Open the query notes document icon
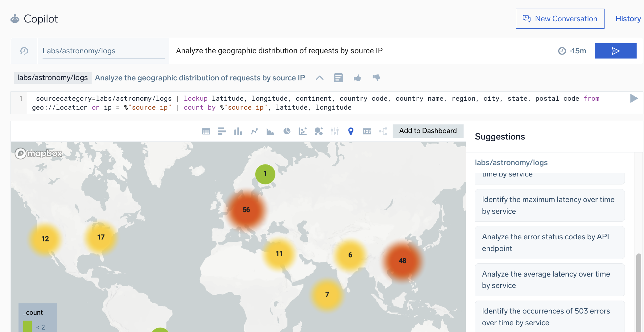This screenshot has height=332, width=644. coord(338,78)
